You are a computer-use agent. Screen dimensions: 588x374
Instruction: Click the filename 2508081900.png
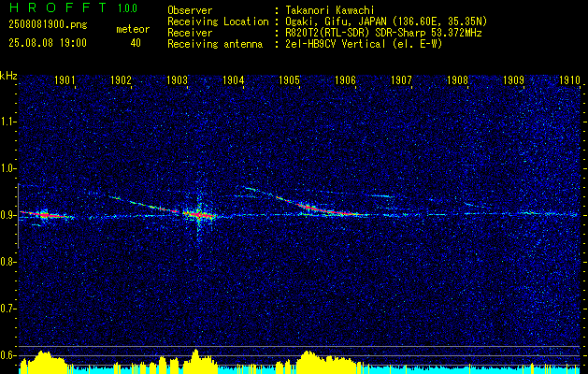pos(48,25)
